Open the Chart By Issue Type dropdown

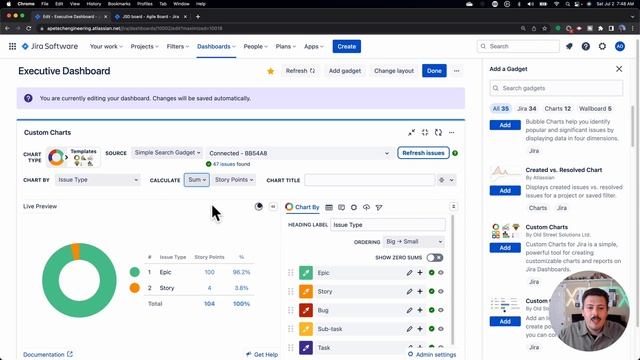click(98, 180)
